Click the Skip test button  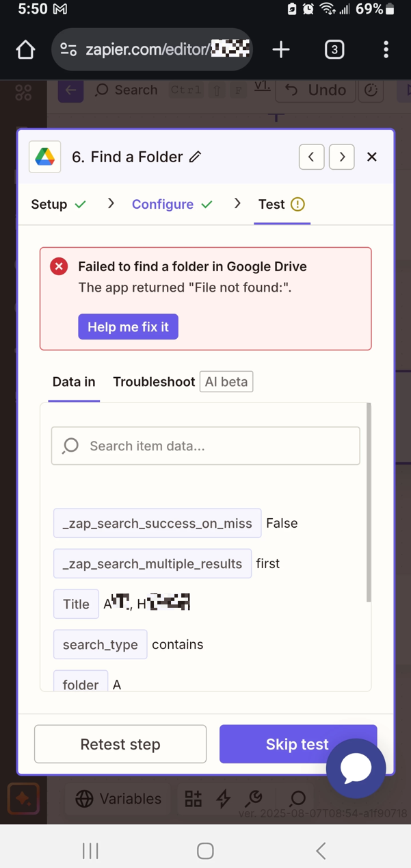tap(297, 744)
